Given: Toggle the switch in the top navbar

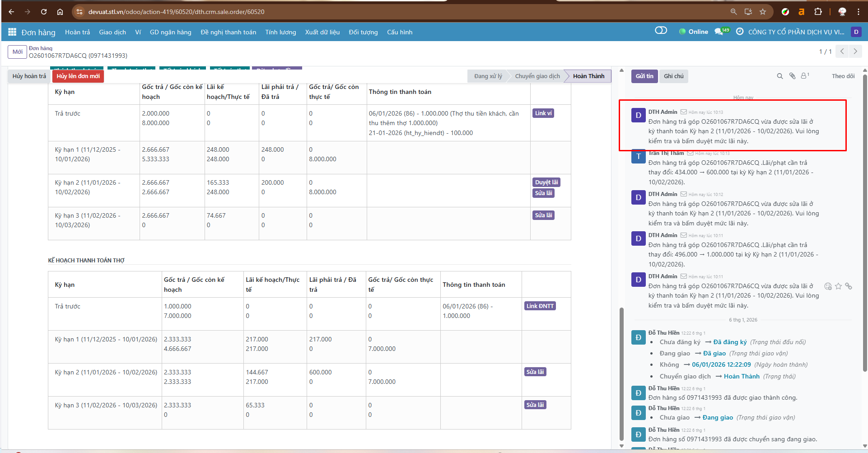Looking at the screenshot, I should (x=661, y=31).
